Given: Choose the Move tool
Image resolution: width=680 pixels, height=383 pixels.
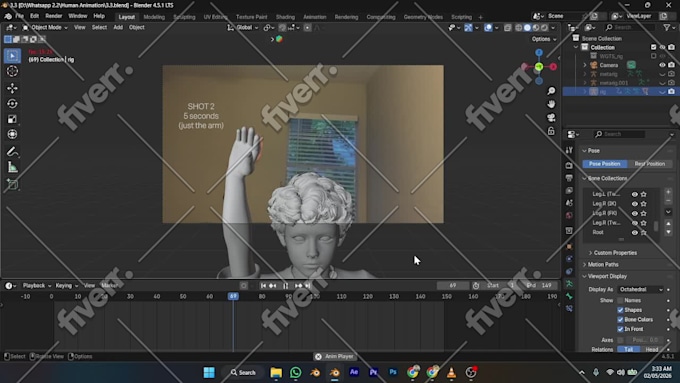Looking at the screenshot, I should coord(12,88).
